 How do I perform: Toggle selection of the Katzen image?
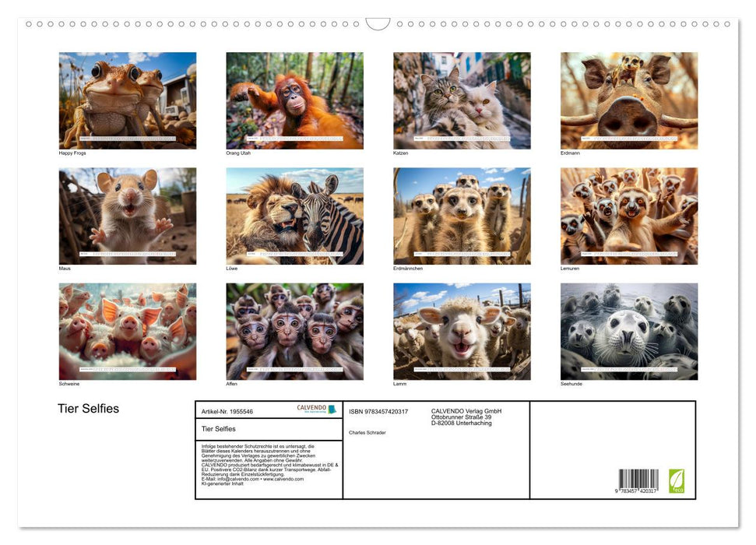462,100
